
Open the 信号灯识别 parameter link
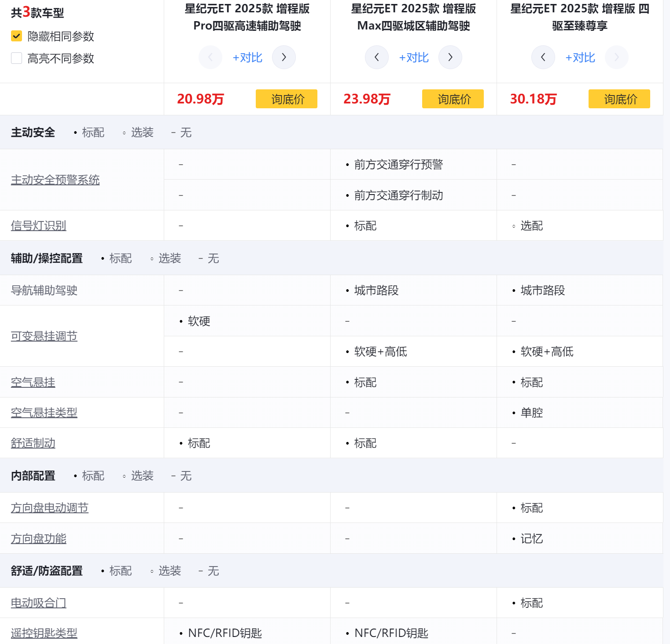pos(39,225)
